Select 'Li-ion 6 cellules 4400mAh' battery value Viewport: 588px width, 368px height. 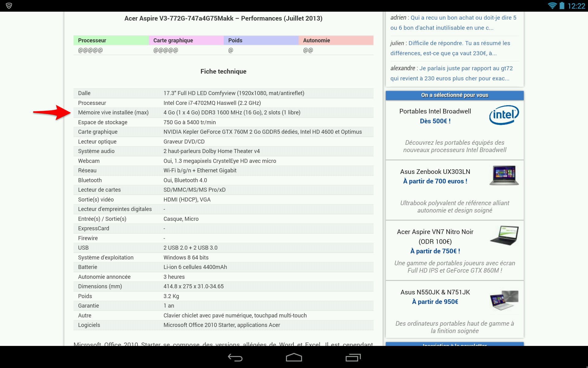pyautogui.click(x=195, y=267)
